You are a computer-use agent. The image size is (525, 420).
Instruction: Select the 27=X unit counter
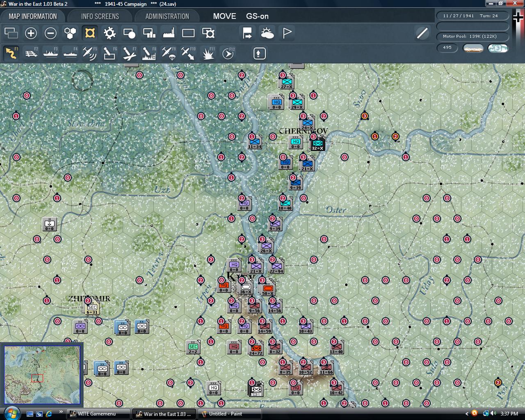(x=287, y=82)
